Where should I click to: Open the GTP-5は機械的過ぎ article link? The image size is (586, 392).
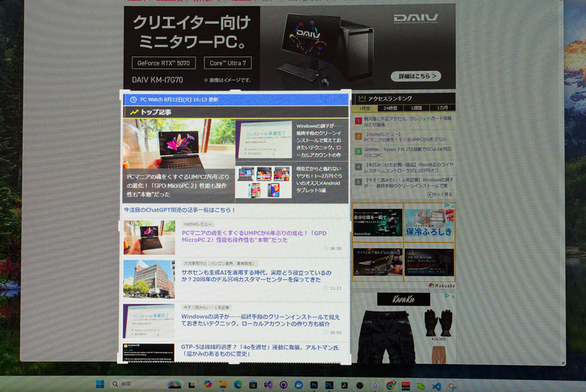[x=260, y=350]
